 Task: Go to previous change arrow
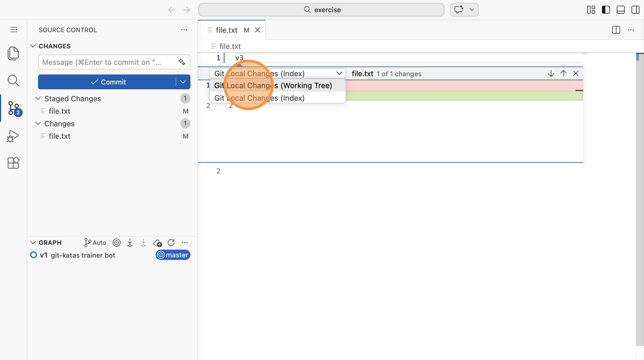563,74
